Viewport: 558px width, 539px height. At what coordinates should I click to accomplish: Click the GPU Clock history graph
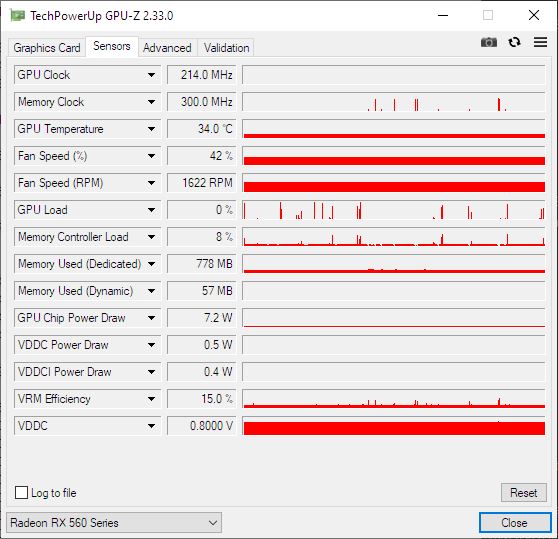[x=394, y=75]
